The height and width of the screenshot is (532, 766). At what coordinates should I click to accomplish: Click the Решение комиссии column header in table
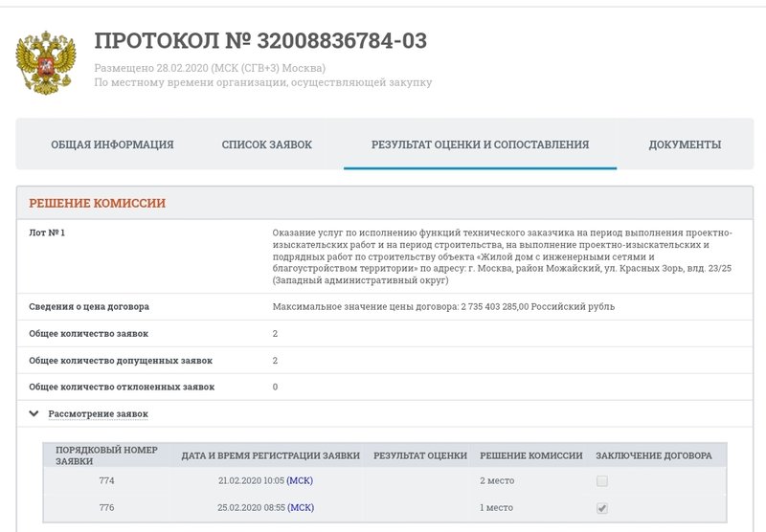[530, 455]
